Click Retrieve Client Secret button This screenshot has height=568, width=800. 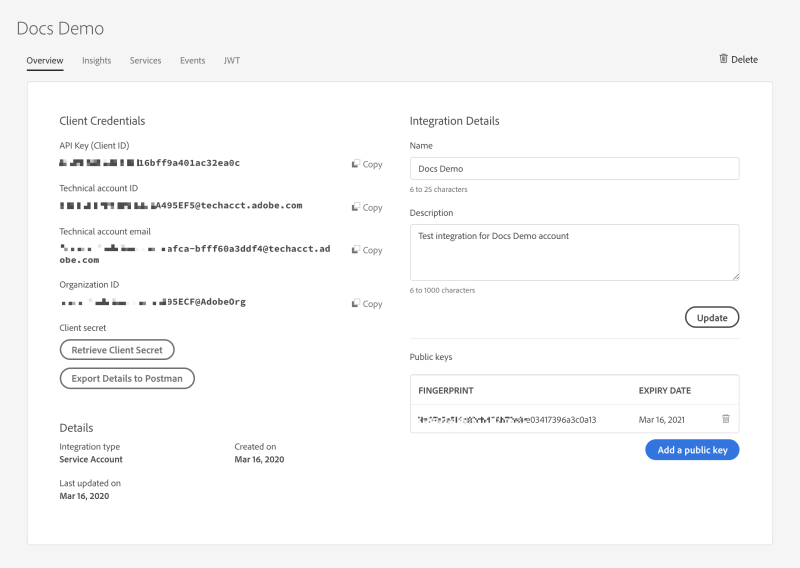117,350
